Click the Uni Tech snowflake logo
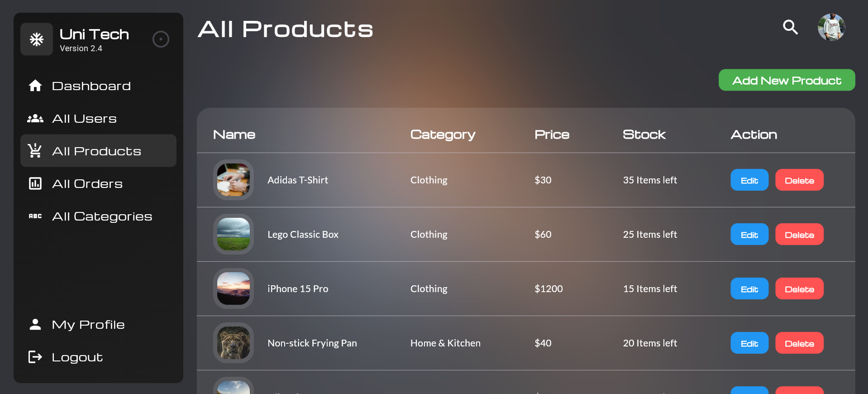 [x=37, y=39]
